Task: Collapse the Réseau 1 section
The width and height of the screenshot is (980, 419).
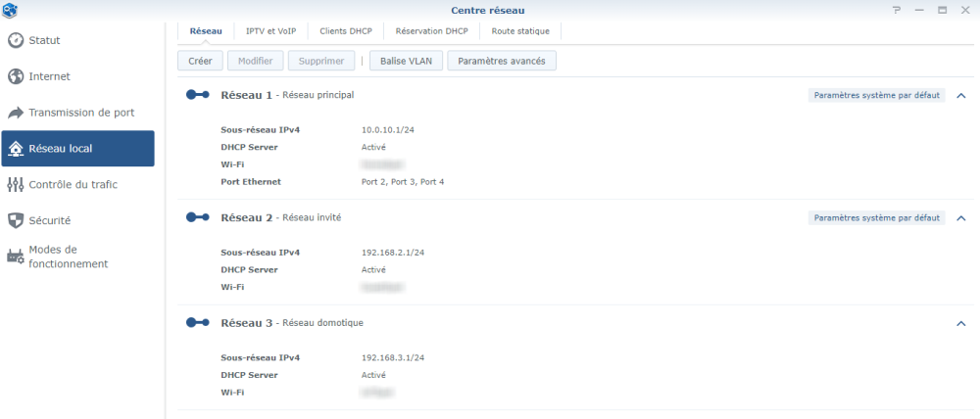Action: click(x=961, y=96)
